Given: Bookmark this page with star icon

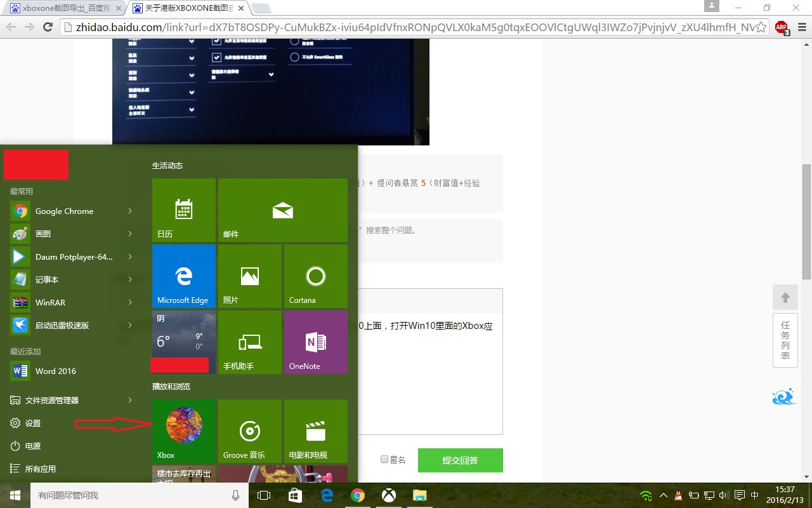Looking at the screenshot, I should [x=761, y=27].
